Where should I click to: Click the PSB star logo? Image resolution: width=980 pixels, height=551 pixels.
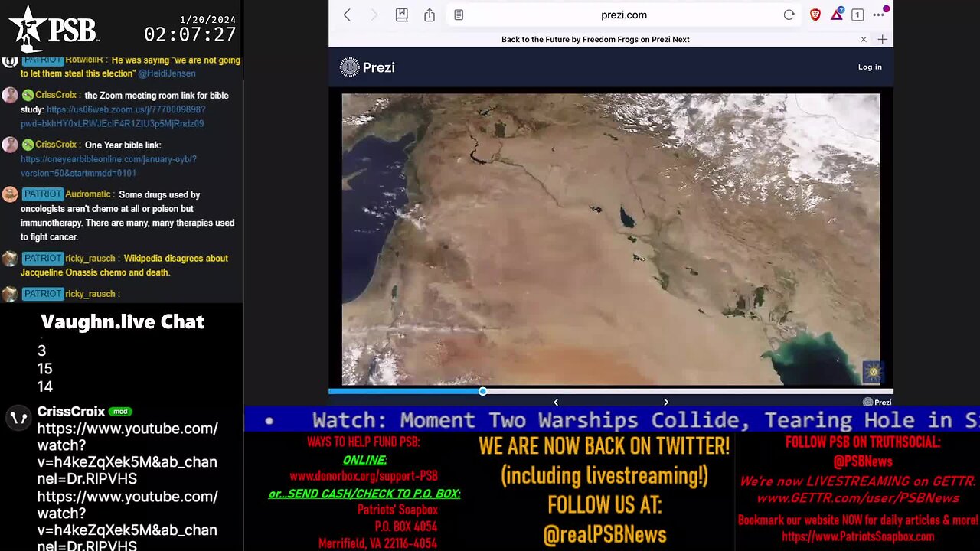coord(52,28)
